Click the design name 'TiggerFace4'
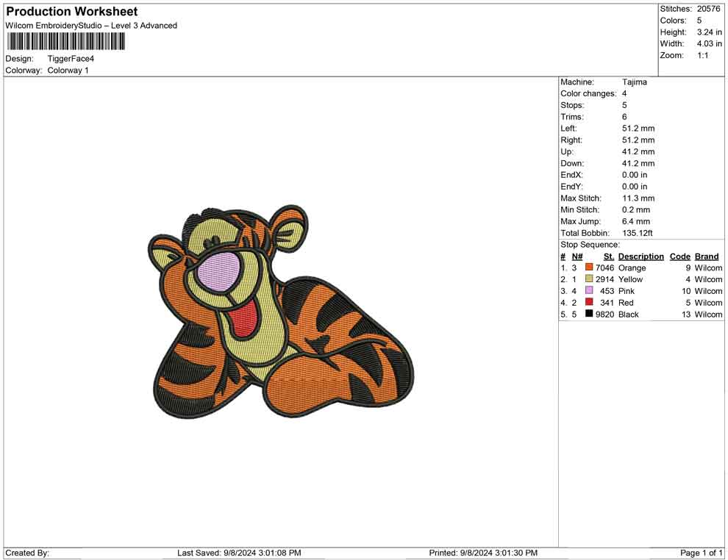This screenshot has width=728, height=560. pos(71,59)
